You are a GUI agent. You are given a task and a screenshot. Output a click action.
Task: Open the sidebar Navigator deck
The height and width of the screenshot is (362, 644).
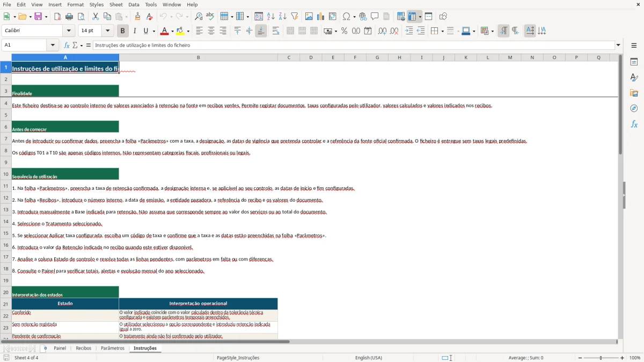(634, 109)
